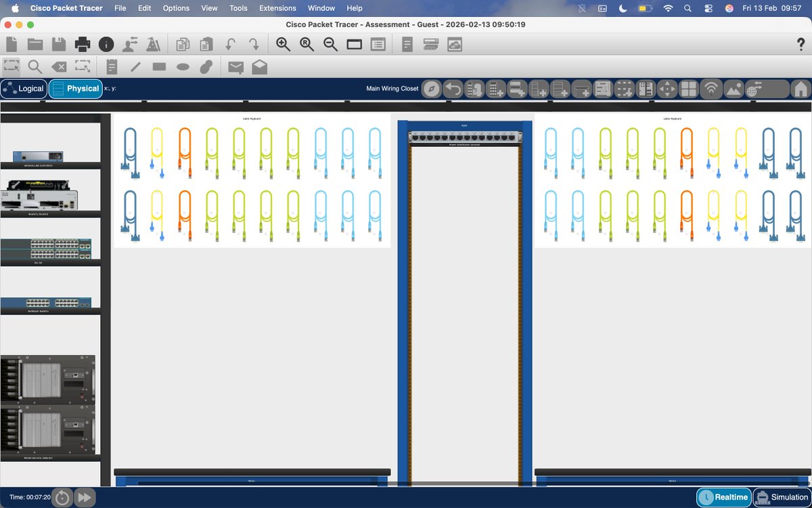Screen dimensions: 812x508
Task: Switch to the Physical workspace
Action: pyautogui.click(x=75, y=89)
